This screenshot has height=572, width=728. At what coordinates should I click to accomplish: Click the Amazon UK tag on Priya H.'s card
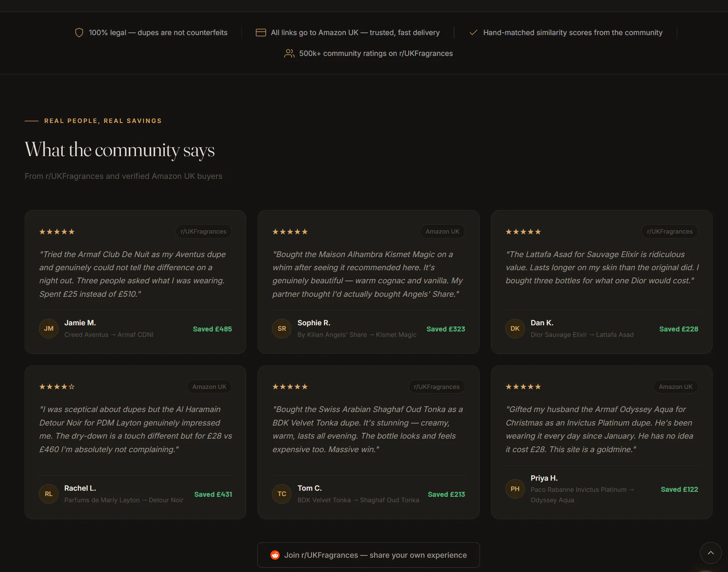[x=676, y=387]
